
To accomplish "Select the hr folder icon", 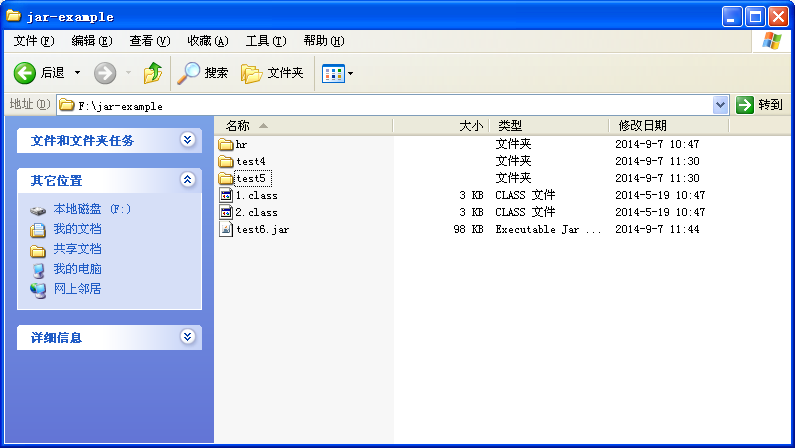I will (x=226, y=144).
